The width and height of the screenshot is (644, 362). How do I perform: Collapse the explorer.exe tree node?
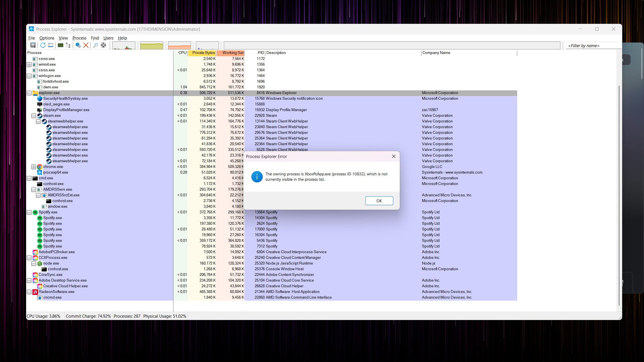[x=29, y=93]
